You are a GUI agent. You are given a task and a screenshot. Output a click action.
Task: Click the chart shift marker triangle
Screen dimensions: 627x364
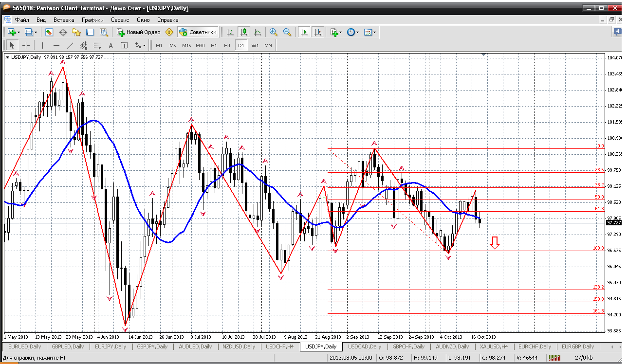pos(483,55)
